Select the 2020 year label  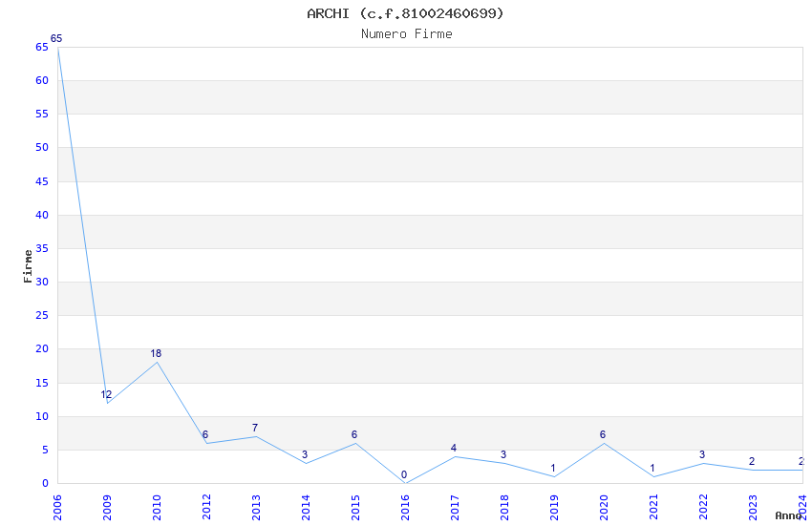604,508
